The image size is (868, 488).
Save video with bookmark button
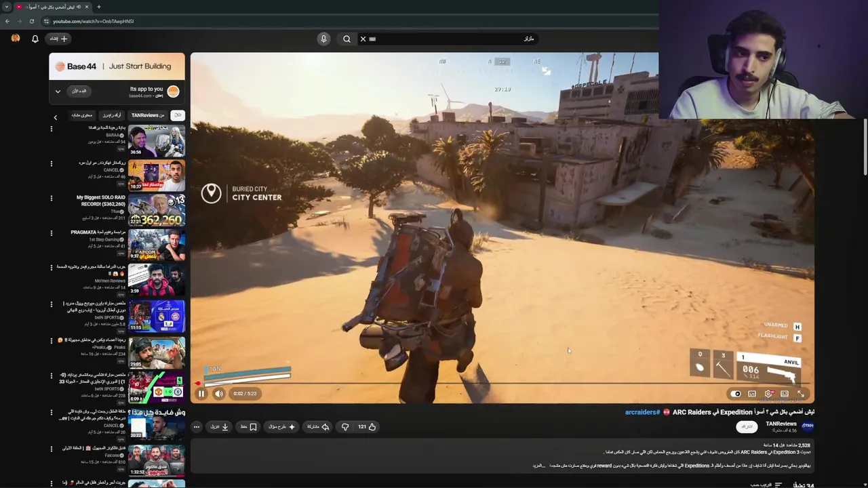(248, 427)
